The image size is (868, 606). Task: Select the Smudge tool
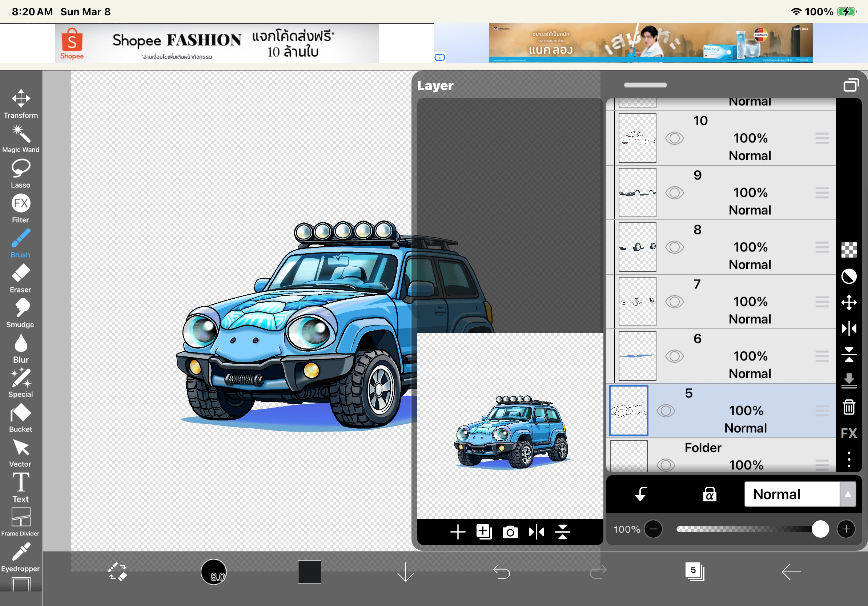[x=21, y=313]
